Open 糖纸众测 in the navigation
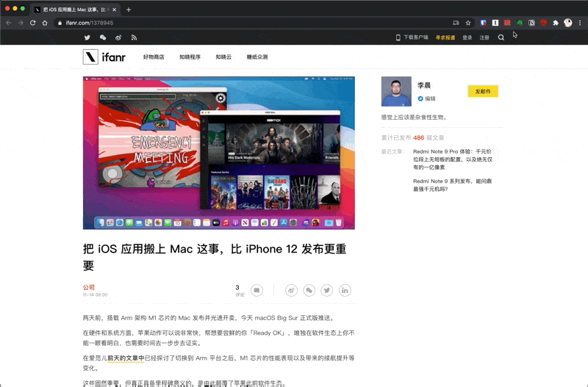588x387 pixels. tap(257, 57)
